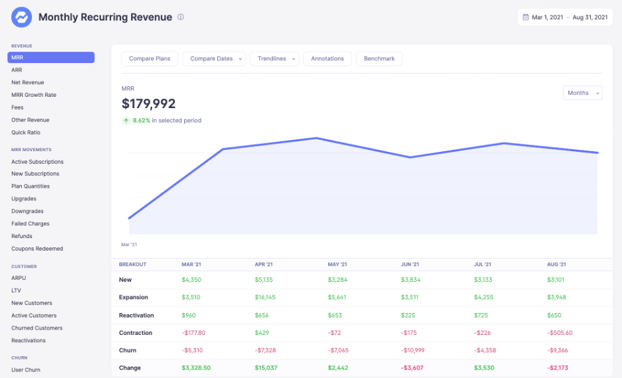Click the Baremetrics logo icon
The height and width of the screenshot is (378, 622).
21,17
